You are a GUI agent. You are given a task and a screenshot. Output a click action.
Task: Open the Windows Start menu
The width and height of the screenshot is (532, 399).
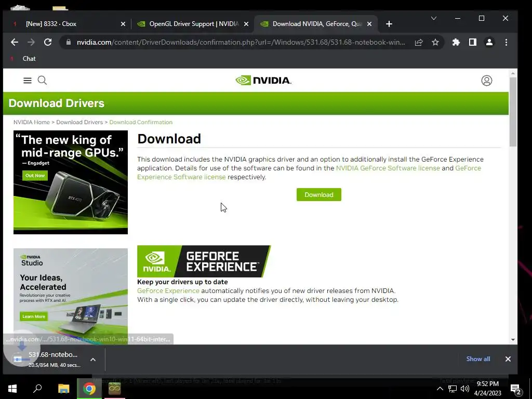pos(12,389)
